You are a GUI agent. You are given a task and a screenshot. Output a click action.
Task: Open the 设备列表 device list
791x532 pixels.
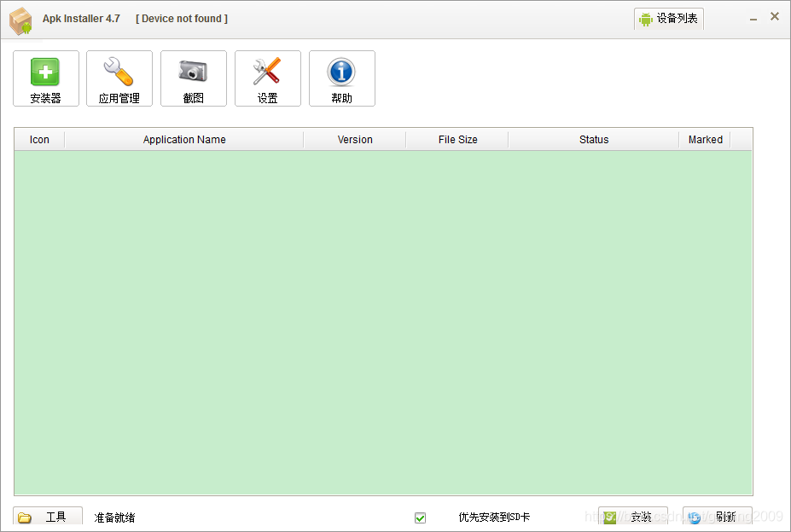click(668, 19)
